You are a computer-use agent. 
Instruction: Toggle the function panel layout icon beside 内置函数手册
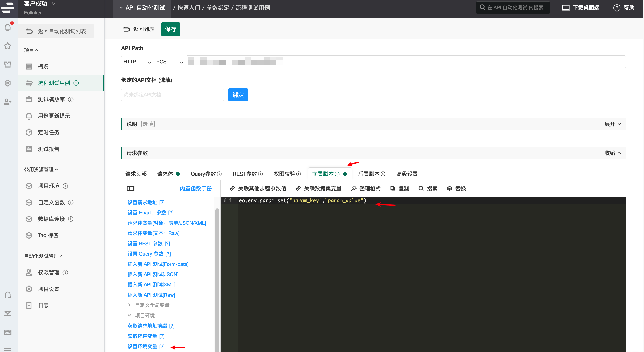coord(131,188)
